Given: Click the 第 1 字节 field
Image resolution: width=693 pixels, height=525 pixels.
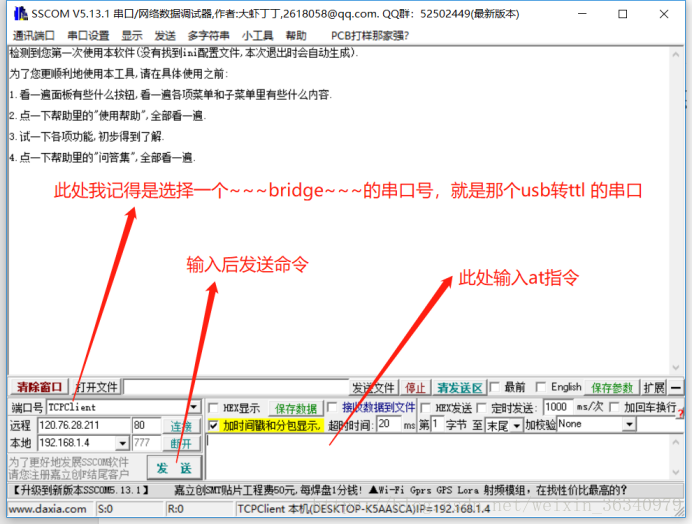Looking at the screenshot, I should click(436, 425).
